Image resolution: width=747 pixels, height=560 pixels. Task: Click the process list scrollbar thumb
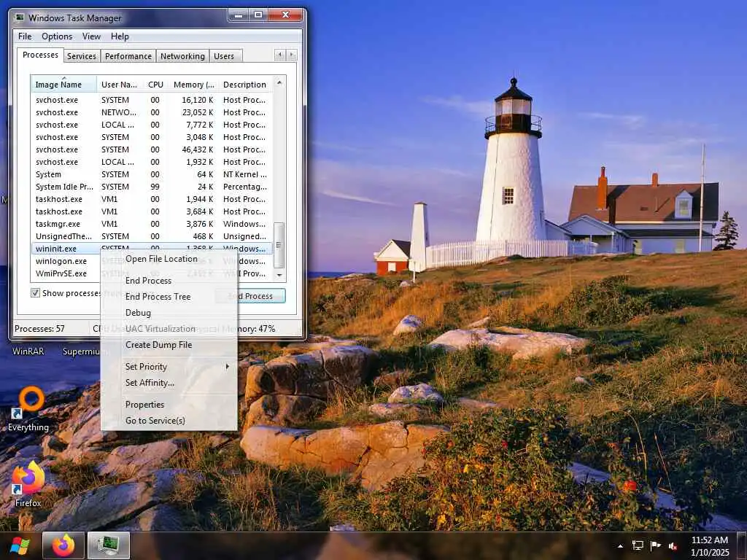(x=279, y=245)
